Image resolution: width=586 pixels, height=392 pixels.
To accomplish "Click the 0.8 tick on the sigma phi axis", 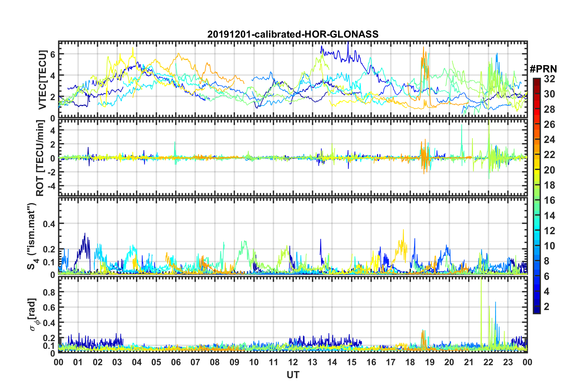I will coord(49,292).
